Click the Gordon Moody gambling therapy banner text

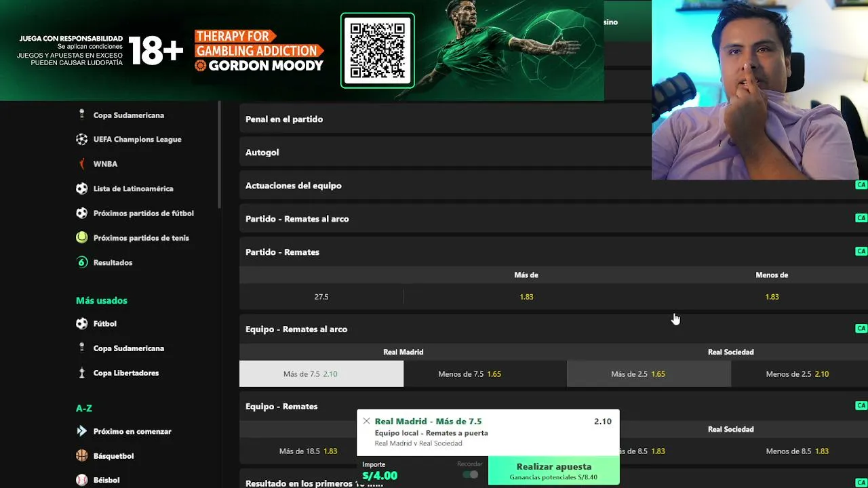pyautogui.click(x=259, y=51)
